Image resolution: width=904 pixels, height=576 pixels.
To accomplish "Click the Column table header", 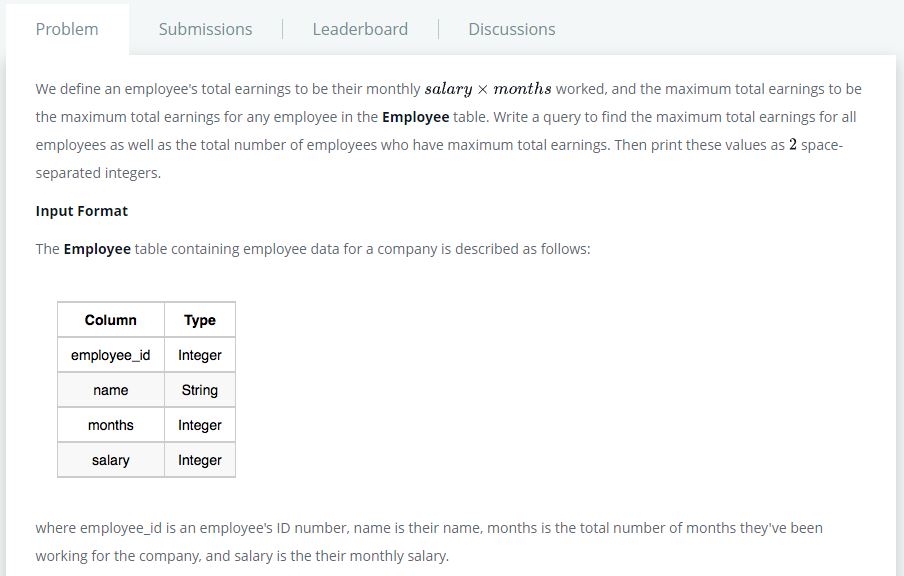I will 111,320.
